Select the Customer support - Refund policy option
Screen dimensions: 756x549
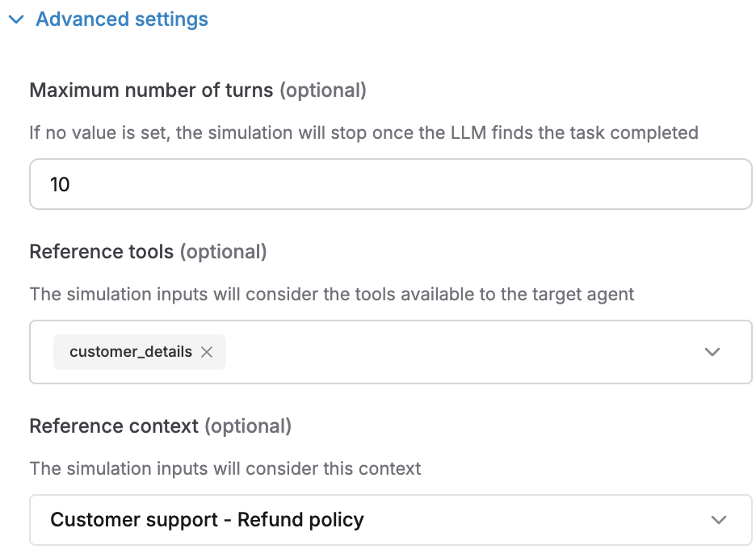pos(206,519)
